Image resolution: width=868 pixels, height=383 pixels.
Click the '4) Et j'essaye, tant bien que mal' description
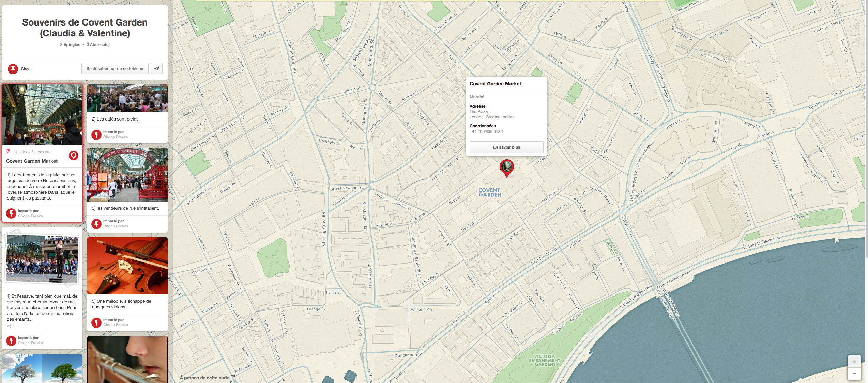42,308
